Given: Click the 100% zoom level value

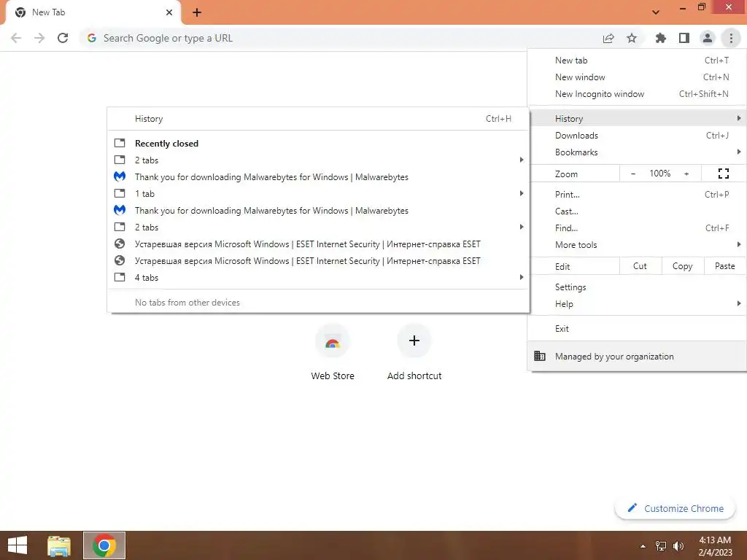Looking at the screenshot, I should (x=659, y=174).
